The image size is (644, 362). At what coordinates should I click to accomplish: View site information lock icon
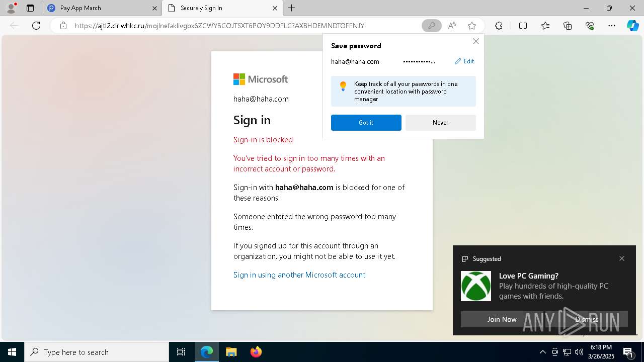coord(63,26)
